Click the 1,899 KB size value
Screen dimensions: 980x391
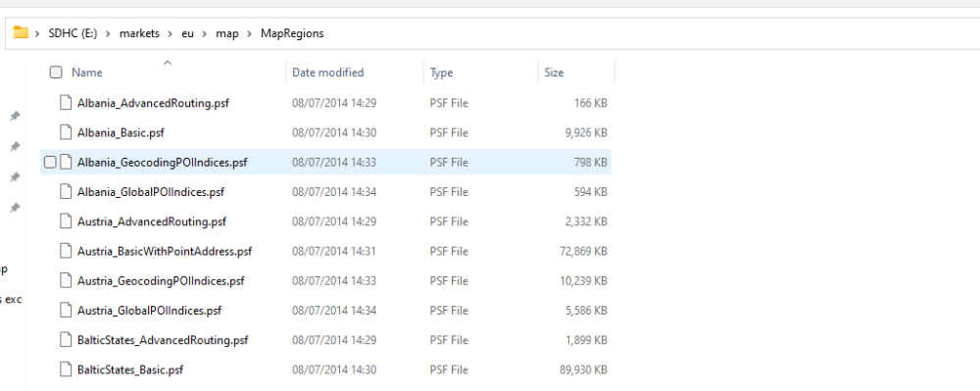pyautogui.click(x=585, y=340)
